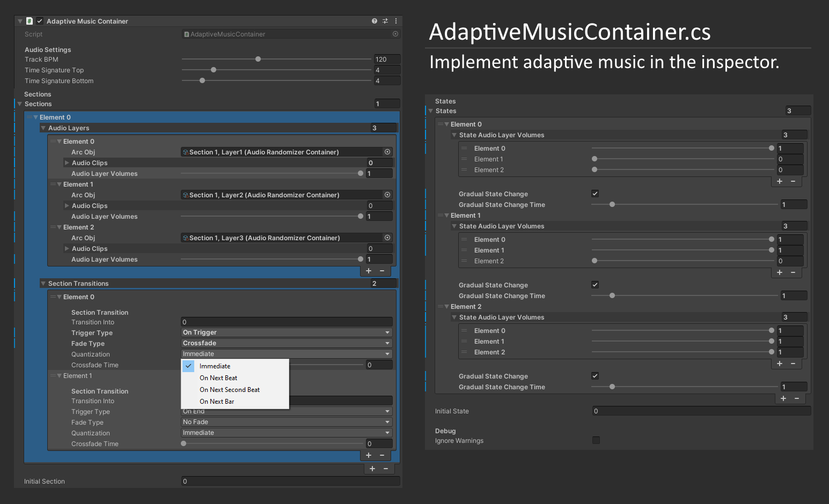Open the inspector help icon
This screenshot has width=829, height=504.
coord(374,21)
